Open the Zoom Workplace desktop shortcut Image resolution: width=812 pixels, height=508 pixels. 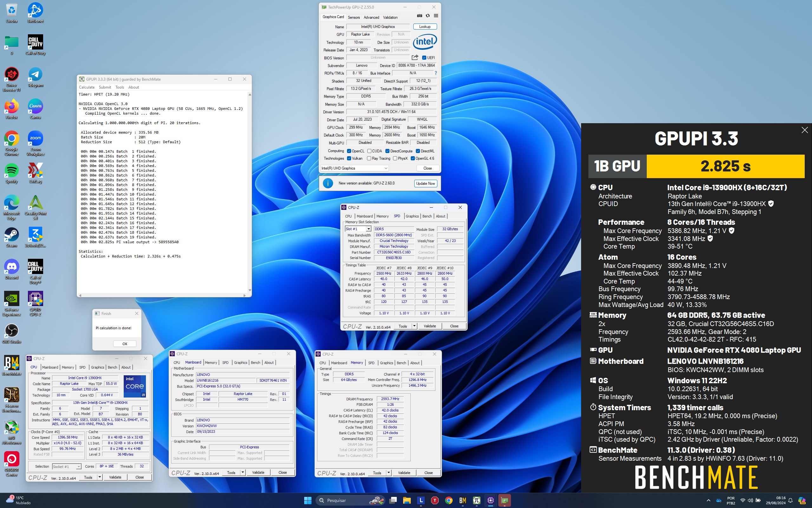[x=35, y=143]
